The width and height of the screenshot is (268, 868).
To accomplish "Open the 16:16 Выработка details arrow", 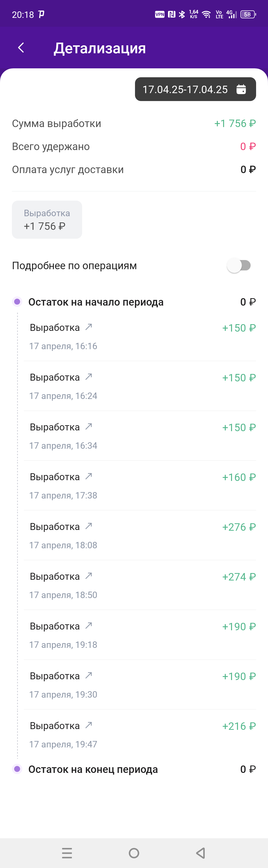I will (89, 327).
